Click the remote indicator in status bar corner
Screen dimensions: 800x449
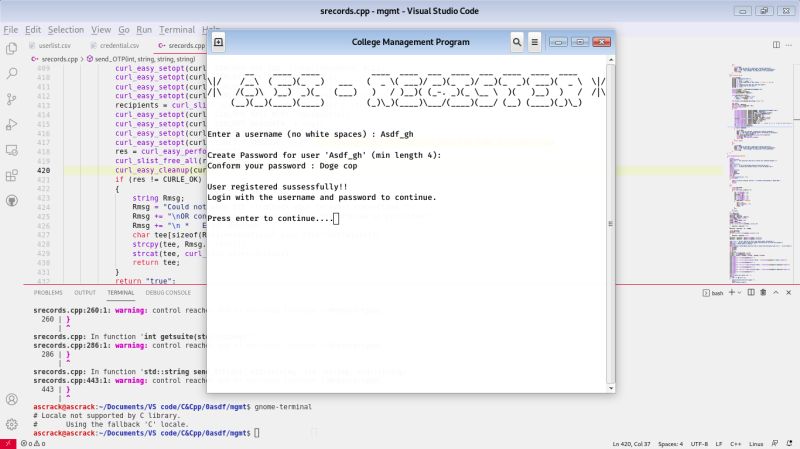pos(8,444)
